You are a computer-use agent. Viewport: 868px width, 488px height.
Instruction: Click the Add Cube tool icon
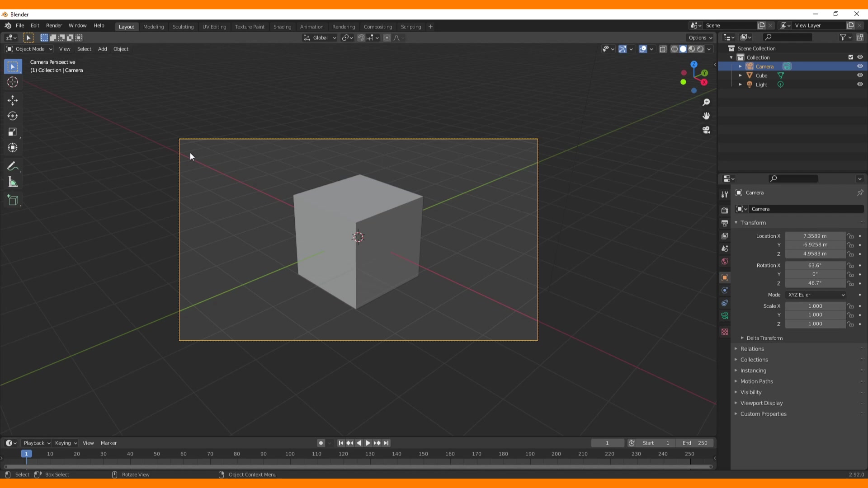13,200
